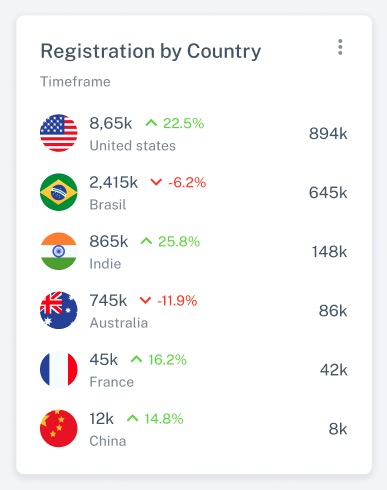Screen dimensions: 387x490
Task: Click the 16.2% growth figure for France
Action: point(167,360)
